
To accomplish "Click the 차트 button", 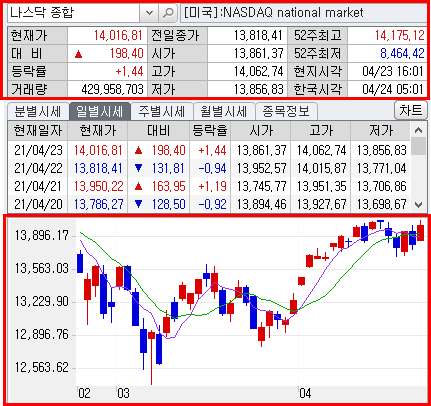I will (411, 110).
